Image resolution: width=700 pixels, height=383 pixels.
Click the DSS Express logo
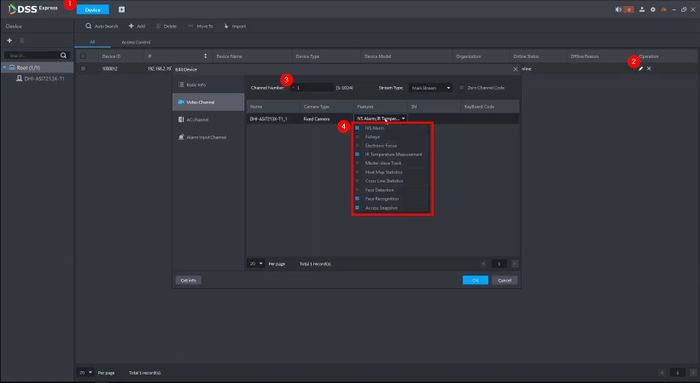(x=33, y=9)
